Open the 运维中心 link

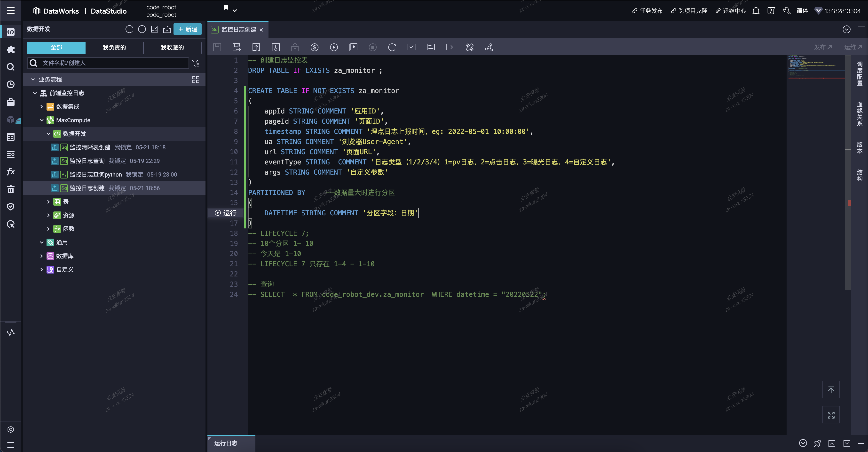tap(731, 11)
